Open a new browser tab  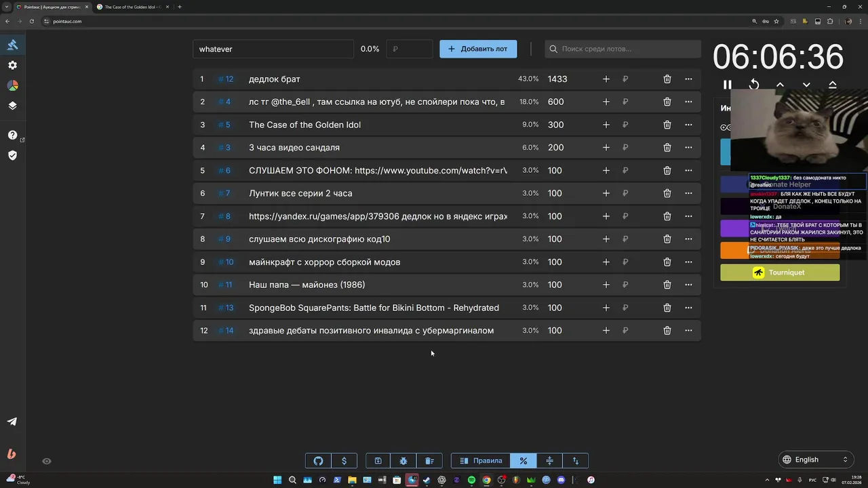[x=179, y=7]
